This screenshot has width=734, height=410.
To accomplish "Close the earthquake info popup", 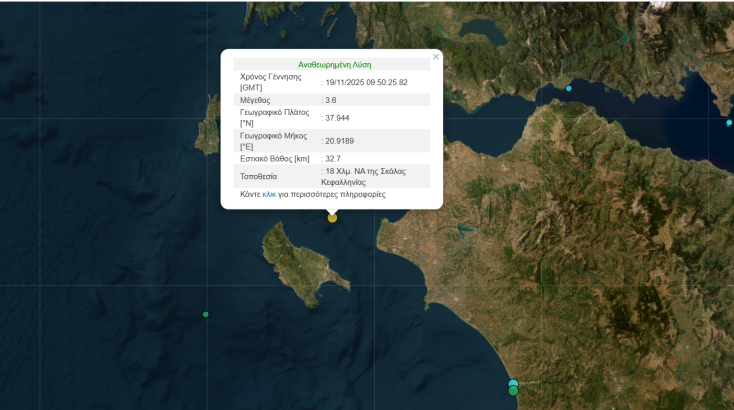I will tap(436, 57).
